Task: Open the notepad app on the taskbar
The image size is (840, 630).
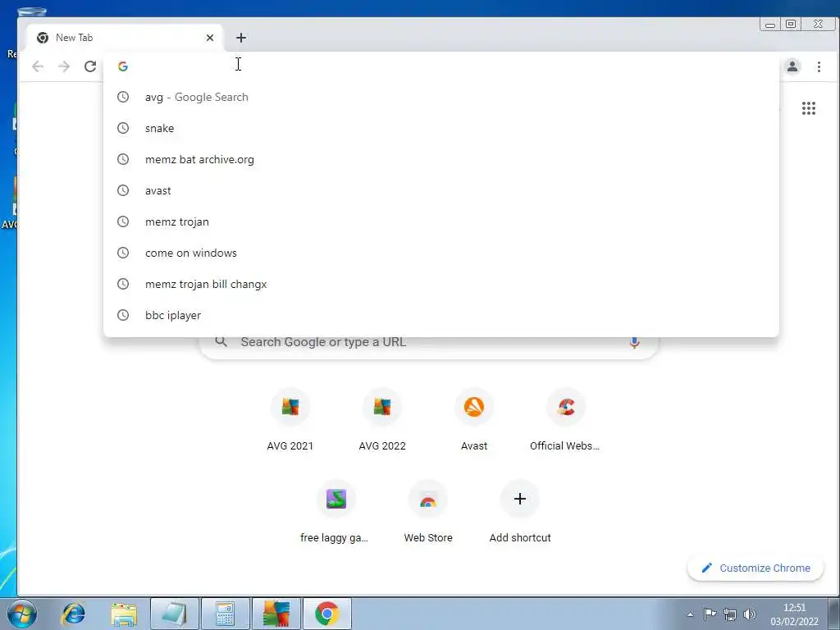Action: pos(175,614)
